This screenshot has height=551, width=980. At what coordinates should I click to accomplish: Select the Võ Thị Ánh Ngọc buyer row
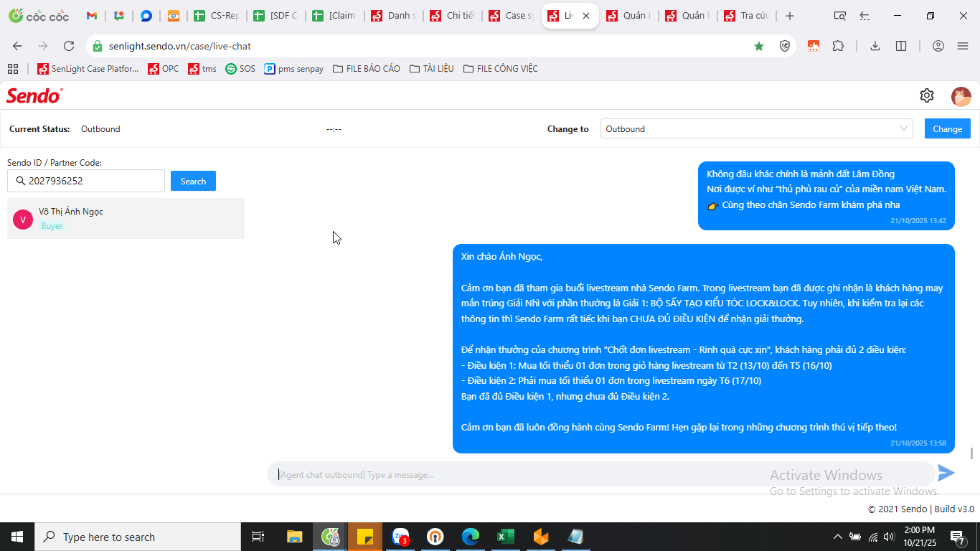click(126, 219)
